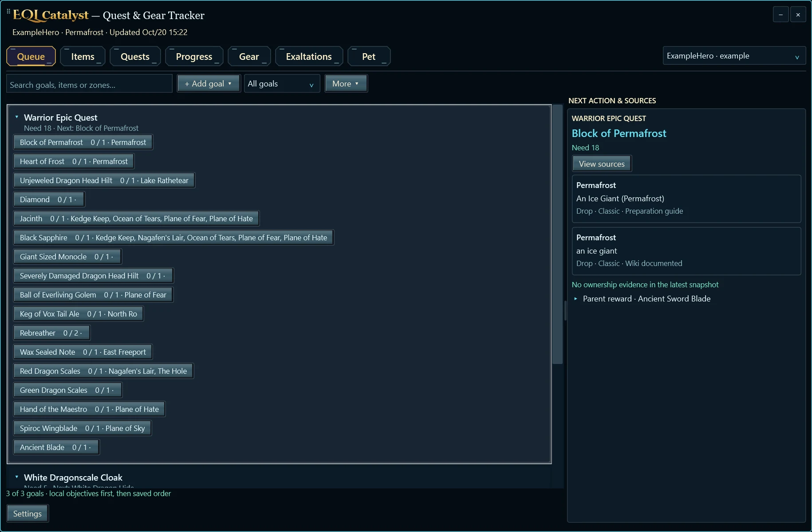Screen dimensions: 812x532
Task: Open the Quests tab
Action: (135, 56)
